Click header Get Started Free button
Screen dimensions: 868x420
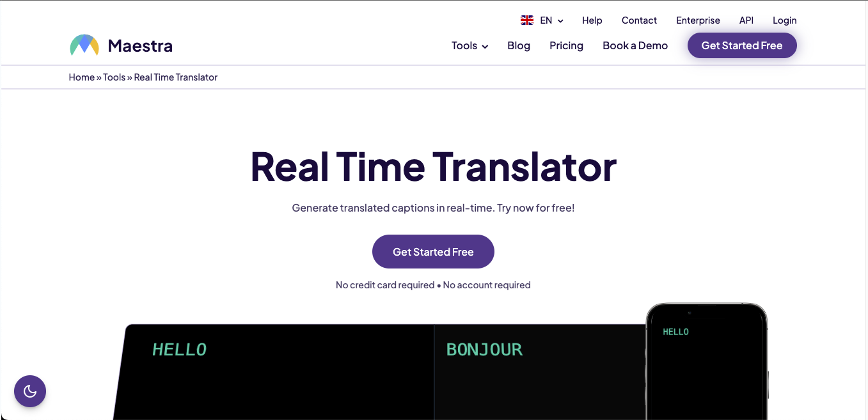point(742,45)
